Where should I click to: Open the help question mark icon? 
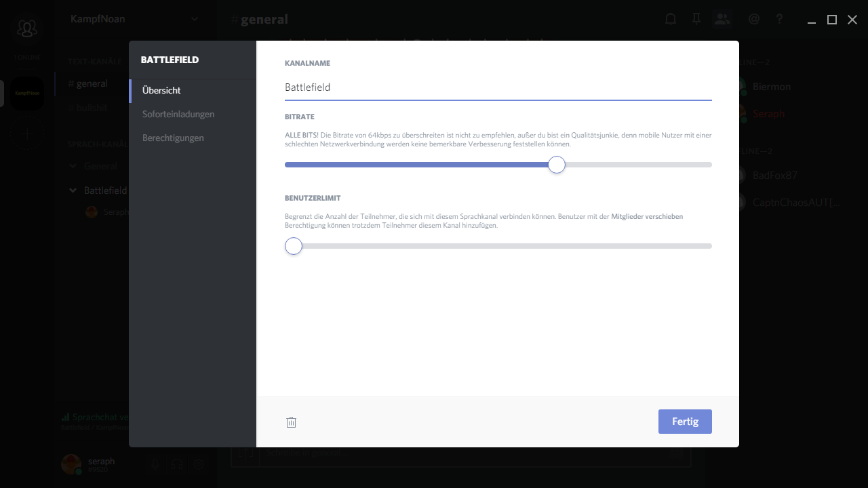[x=780, y=19]
